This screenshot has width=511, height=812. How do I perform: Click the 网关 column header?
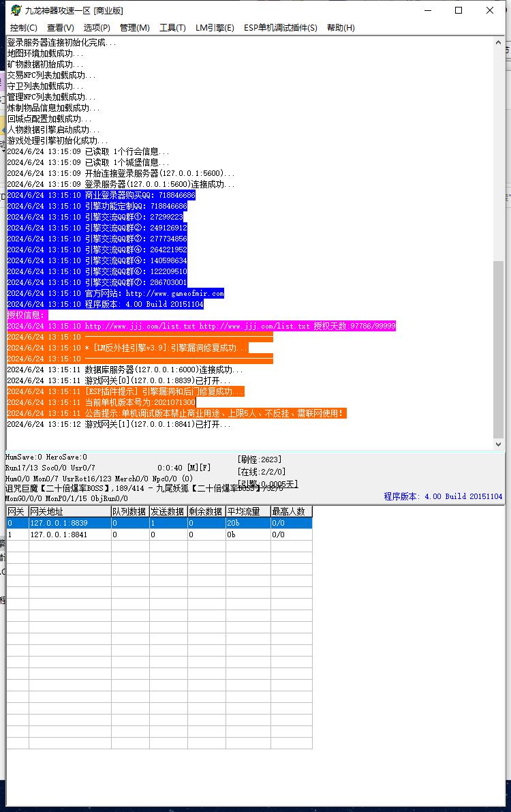click(x=17, y=511)
